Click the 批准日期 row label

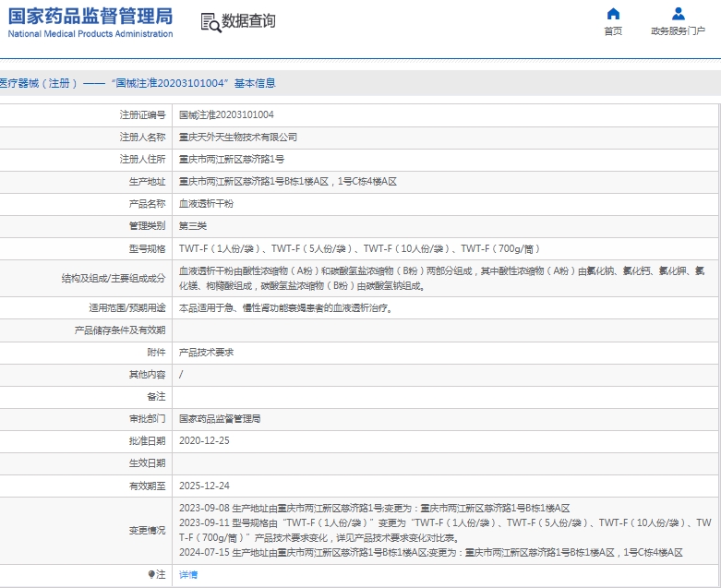click(x=147, y=441)
